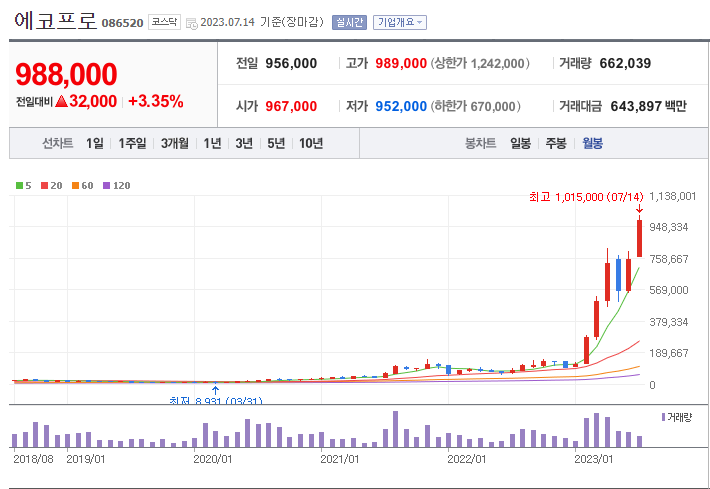Select the 1년 line chart tab

pyautogui.click(x=212, y=144)
